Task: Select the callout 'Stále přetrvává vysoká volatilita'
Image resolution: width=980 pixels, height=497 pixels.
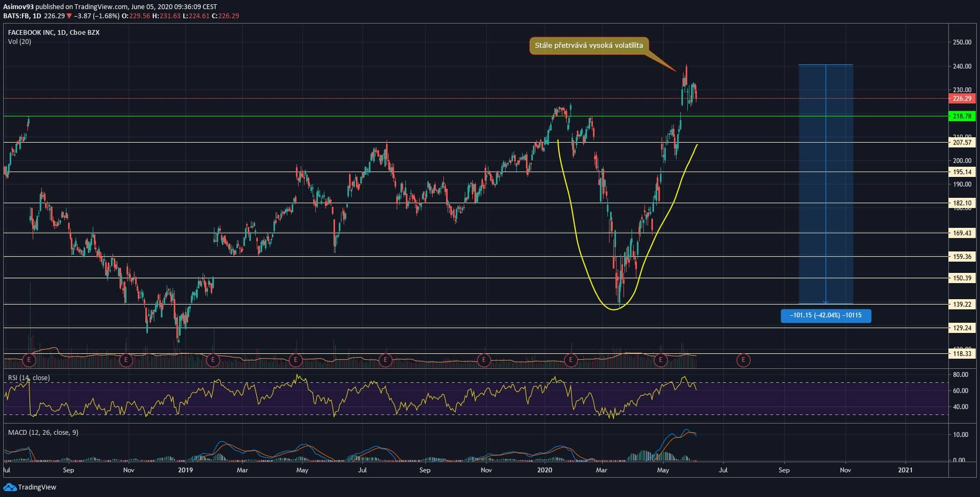Action: pos(589,46)
